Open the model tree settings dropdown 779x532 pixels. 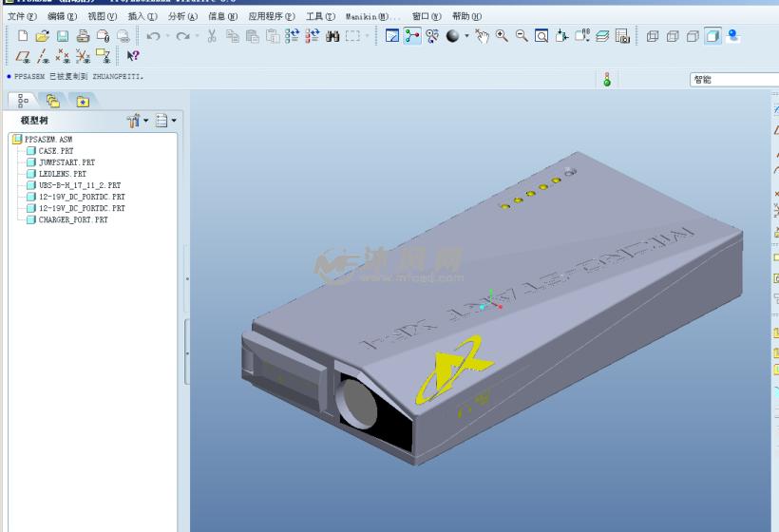(x=138, y=121)
